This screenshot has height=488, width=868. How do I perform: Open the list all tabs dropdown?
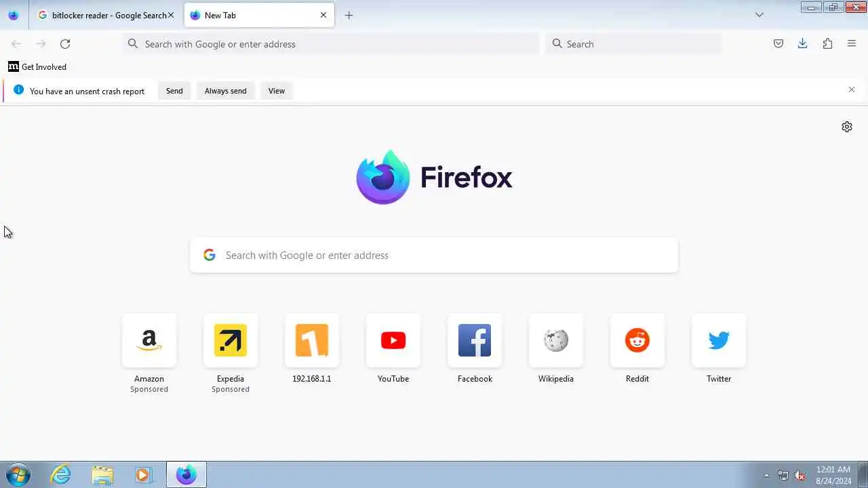click(759, 15)
